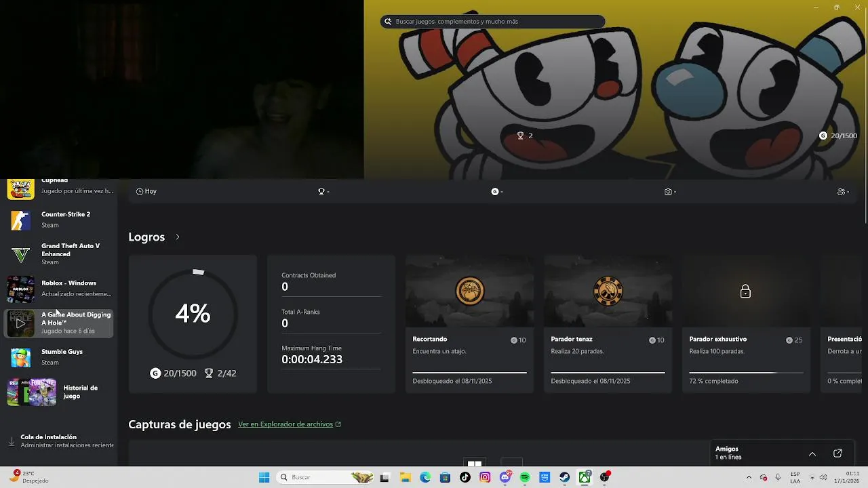Click Recortando completed progress bar
Viewport: 868px width, 488px height.
coord(469,372)
